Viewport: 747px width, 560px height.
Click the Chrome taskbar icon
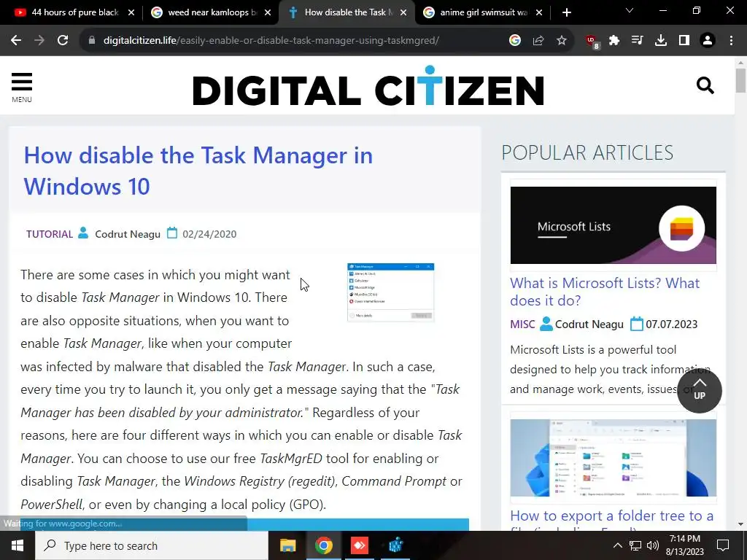coord(323,545)
